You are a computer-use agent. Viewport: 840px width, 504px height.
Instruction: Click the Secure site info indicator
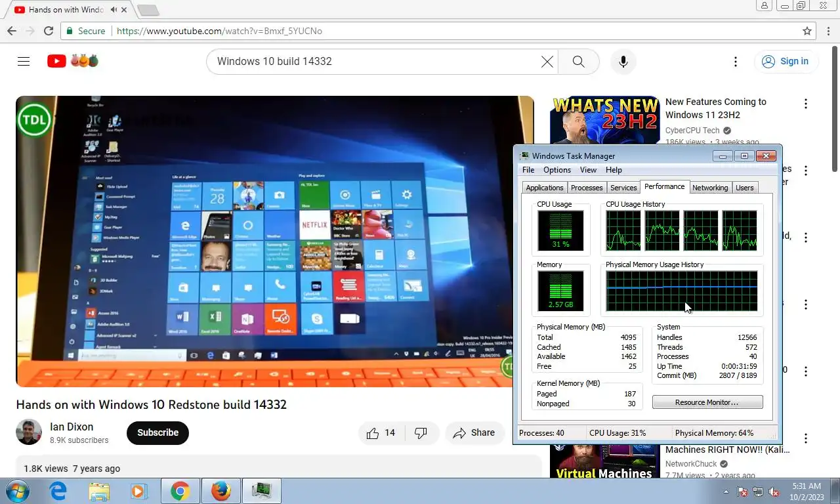tap(85, 31)
